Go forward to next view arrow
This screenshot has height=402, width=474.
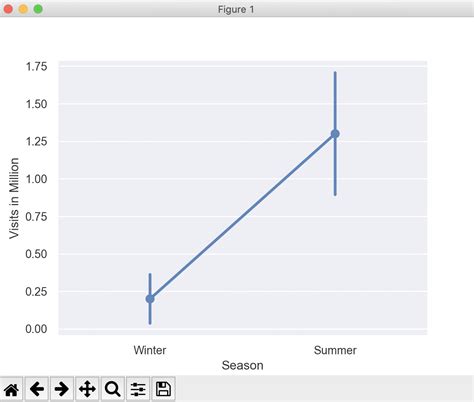[62, 389]
